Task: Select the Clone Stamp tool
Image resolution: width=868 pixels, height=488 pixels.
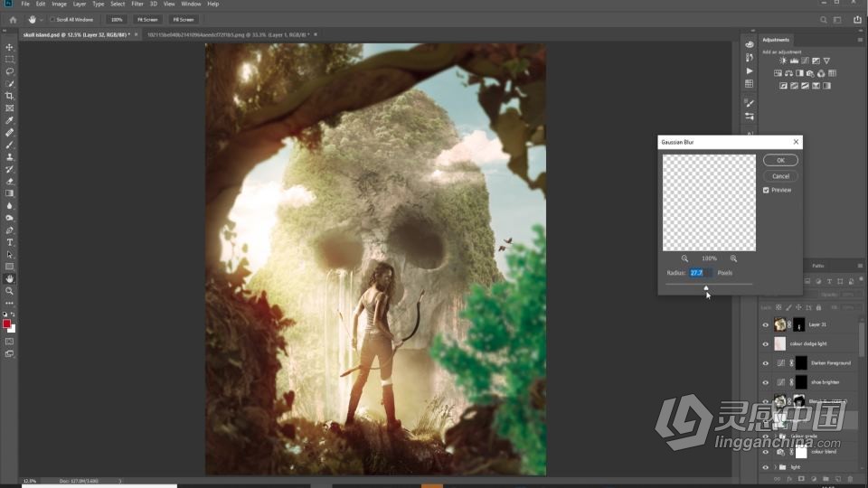Action: (9, 156)
